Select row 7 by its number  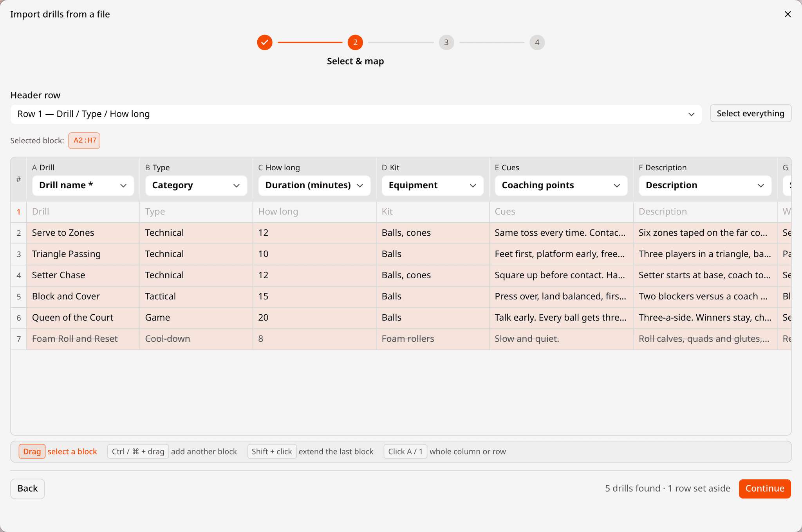19,339
